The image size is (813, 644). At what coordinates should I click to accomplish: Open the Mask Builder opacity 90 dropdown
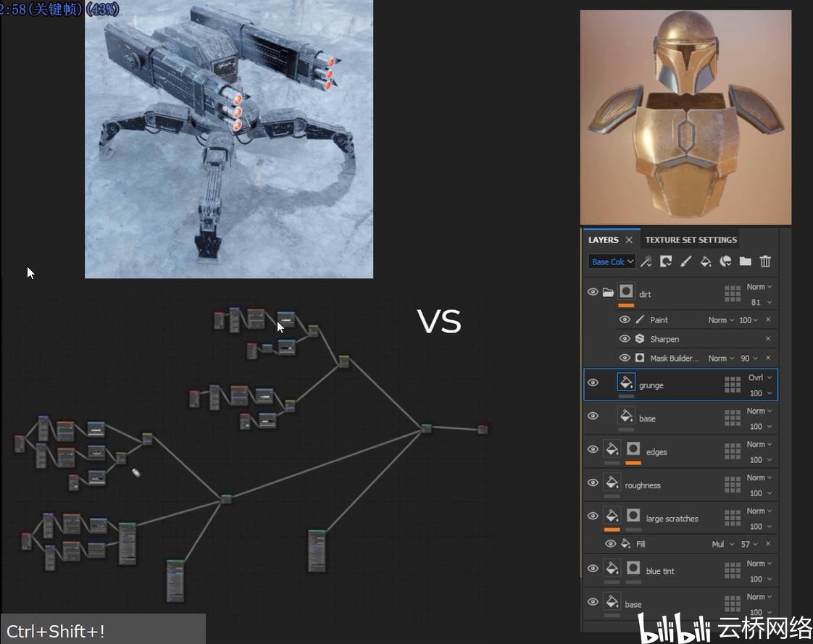coord(749,359)
